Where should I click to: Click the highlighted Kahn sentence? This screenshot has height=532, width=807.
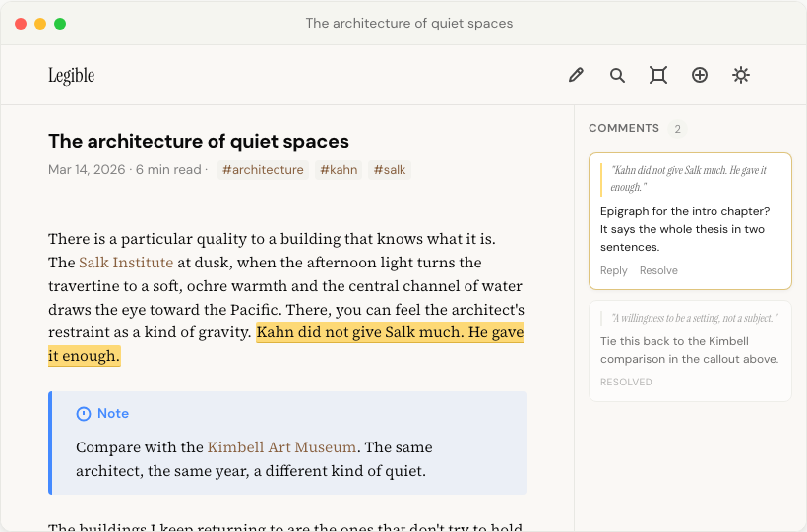pos(390,332)
